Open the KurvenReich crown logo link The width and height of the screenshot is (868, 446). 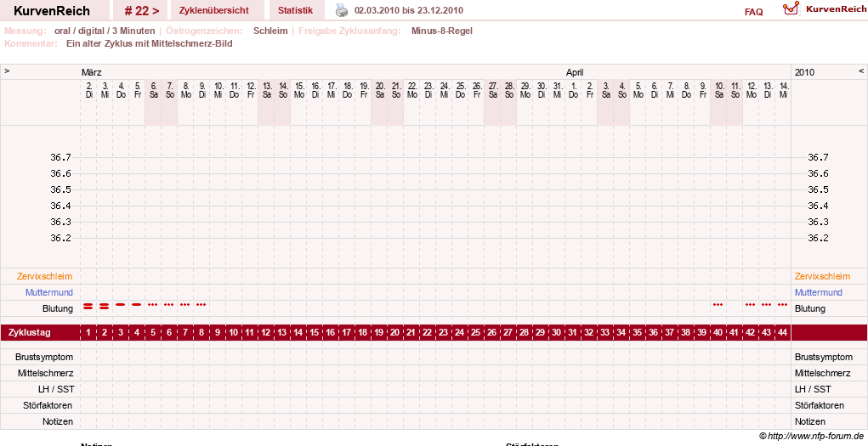pos(825,9)
